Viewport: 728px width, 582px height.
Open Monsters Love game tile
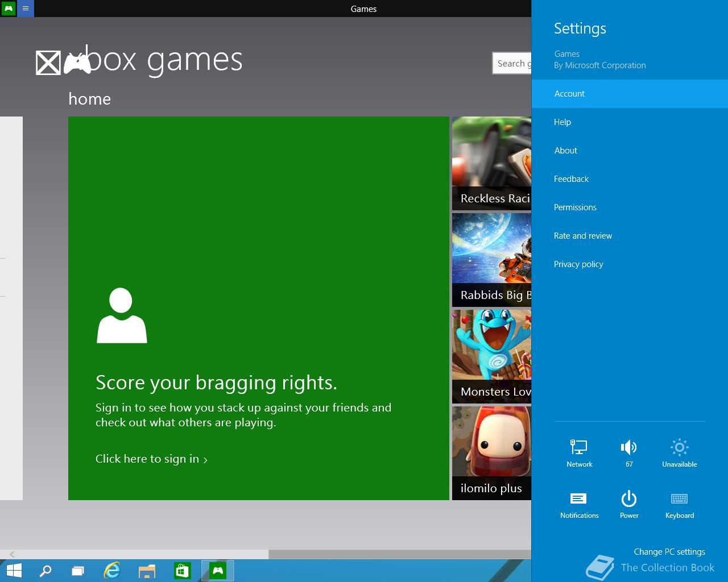[491, 357]
